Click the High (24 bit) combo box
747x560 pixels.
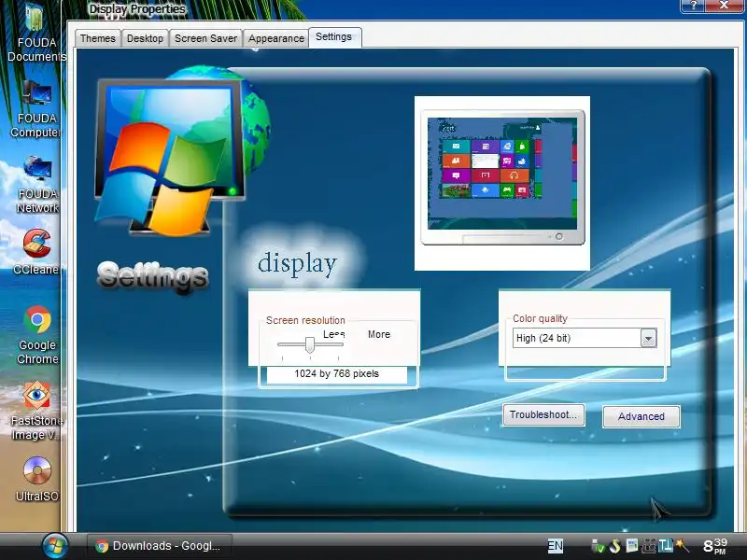[x=585, y=338]
